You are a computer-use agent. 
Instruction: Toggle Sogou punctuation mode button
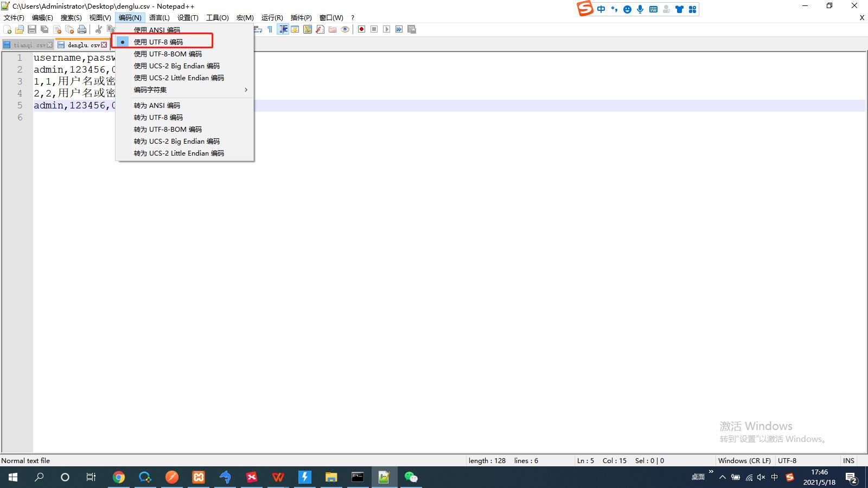click(x=614, y=9)
